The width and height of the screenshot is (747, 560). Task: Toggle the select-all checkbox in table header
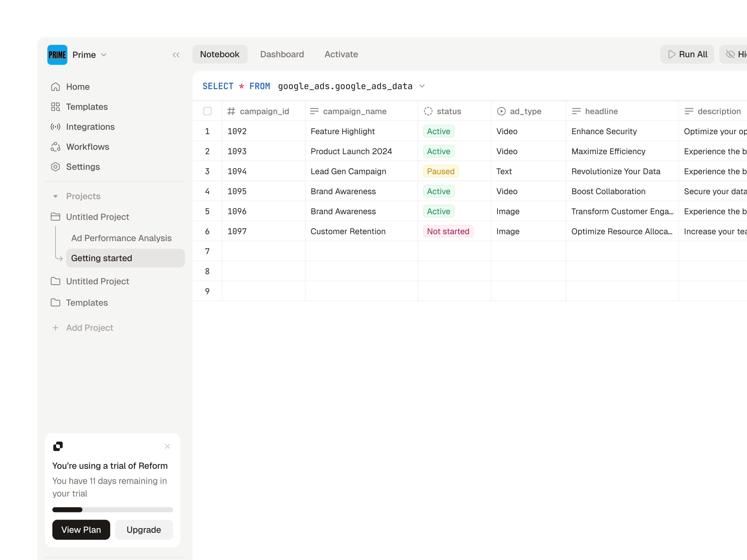tap(207, 111)
